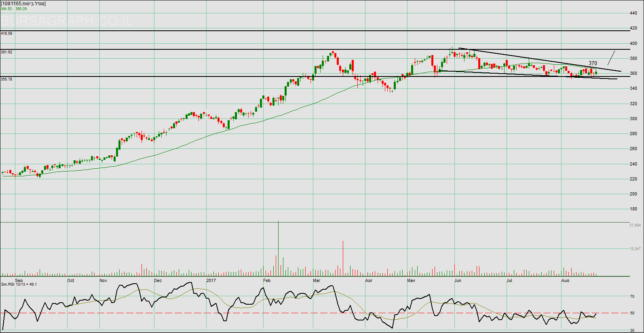
Task: Click the 440 value on the price axis
Action: click(633, 13)
